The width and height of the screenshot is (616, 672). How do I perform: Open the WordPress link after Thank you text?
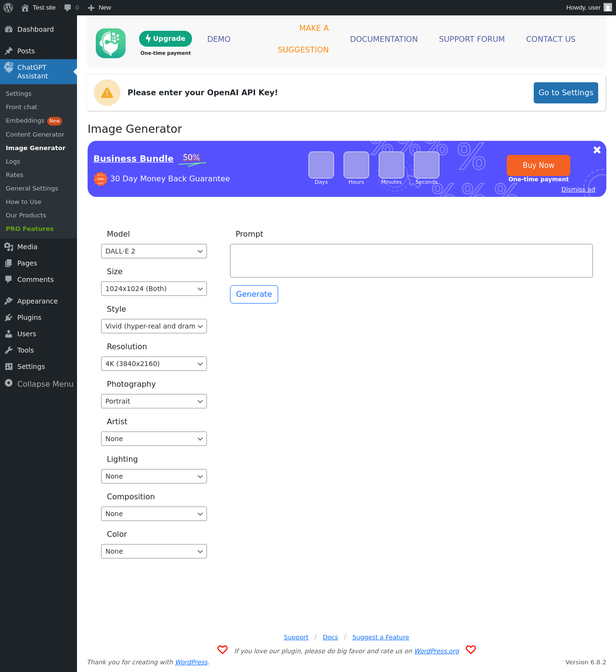pos(192,662)
